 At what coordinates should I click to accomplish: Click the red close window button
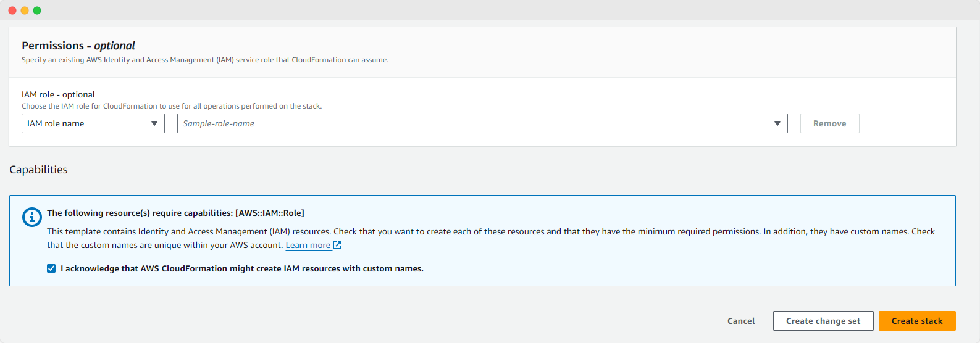(12, 10)
